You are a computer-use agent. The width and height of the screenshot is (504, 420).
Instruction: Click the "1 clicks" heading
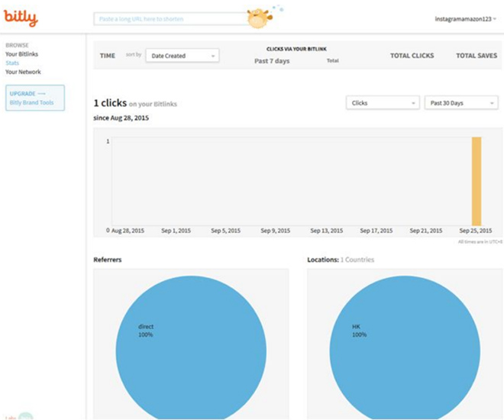110,103
